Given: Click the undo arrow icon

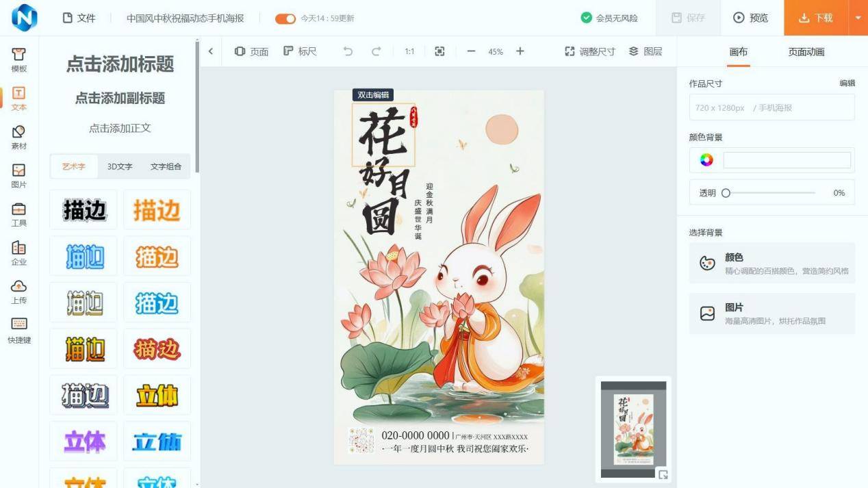Looking at the screenshot, I should coord(348,51).
